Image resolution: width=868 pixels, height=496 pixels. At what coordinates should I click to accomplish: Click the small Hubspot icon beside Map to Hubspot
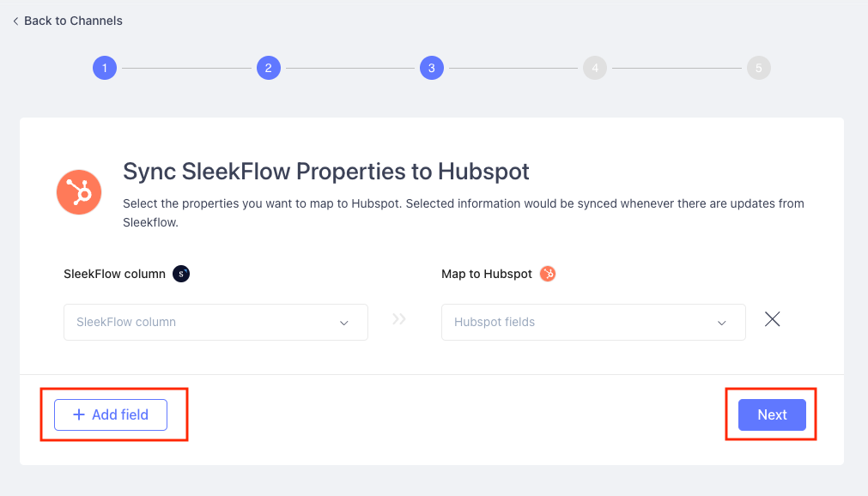click(548, 274)
